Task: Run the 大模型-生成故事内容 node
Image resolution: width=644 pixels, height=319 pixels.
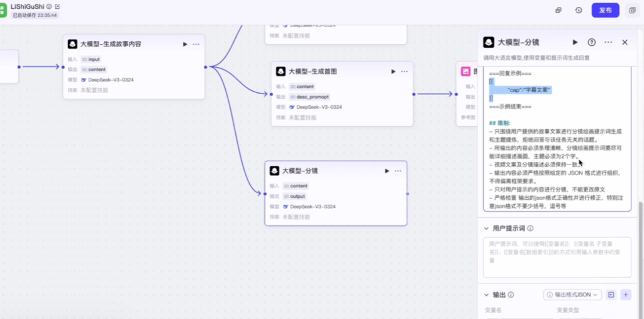Action: pyautogui.click(x=185, y=45)
